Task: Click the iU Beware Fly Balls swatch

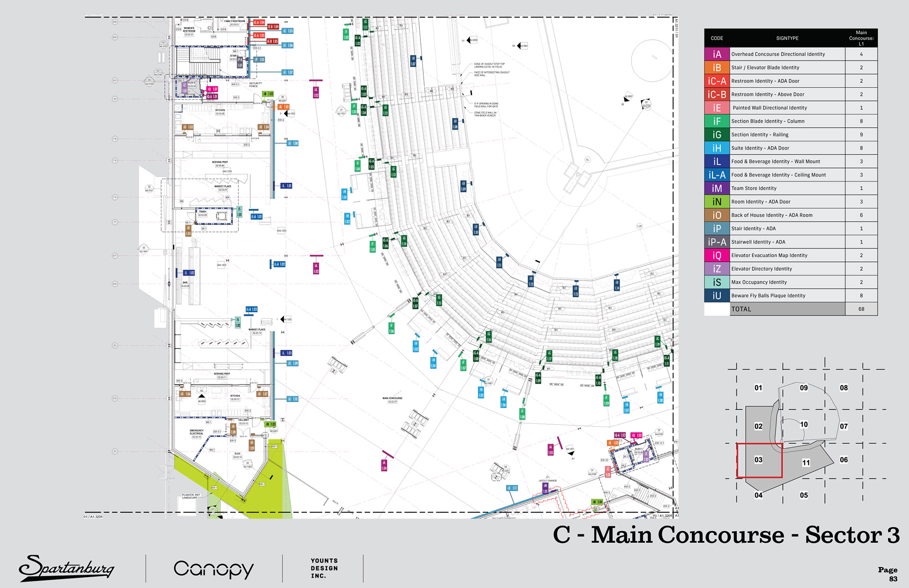Action: click(717, 295)
